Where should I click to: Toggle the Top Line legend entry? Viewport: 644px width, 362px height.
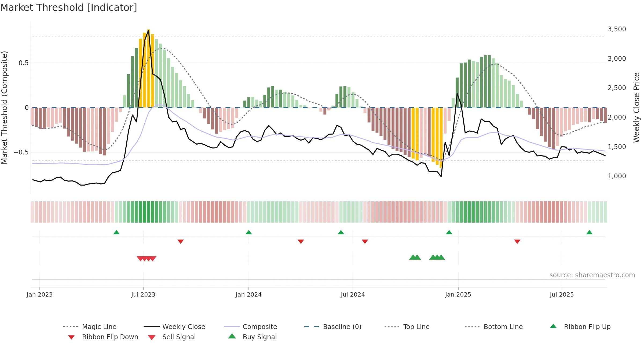coord(407,327)
